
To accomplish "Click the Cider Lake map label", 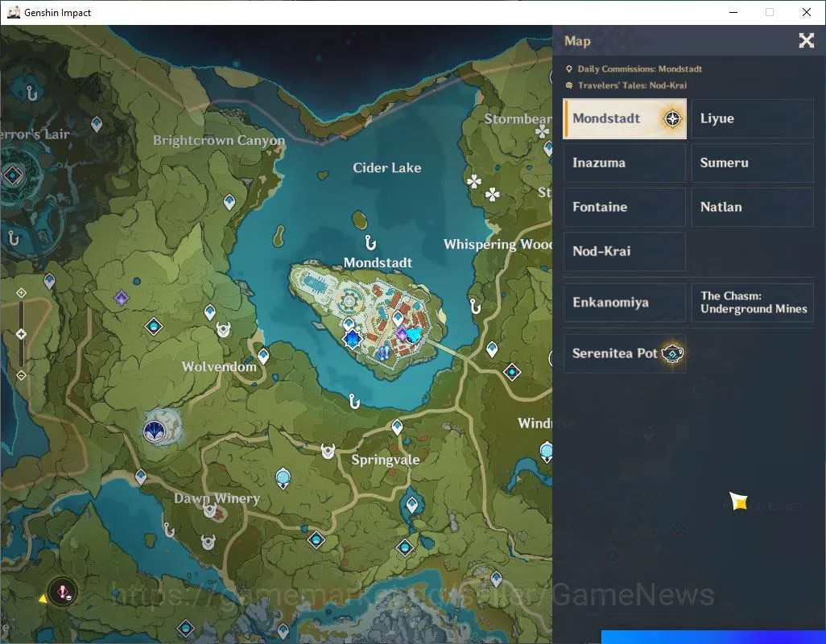I will coord(386,168).
